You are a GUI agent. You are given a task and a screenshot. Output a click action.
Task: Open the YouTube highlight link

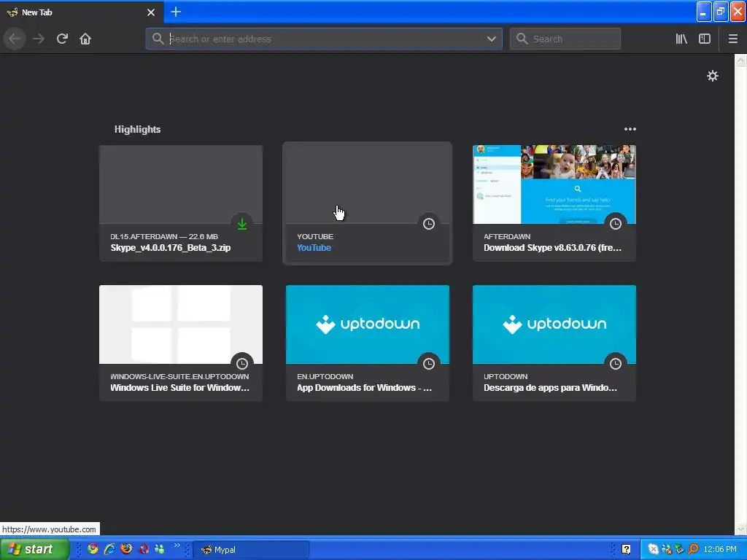tap(314, 248)
